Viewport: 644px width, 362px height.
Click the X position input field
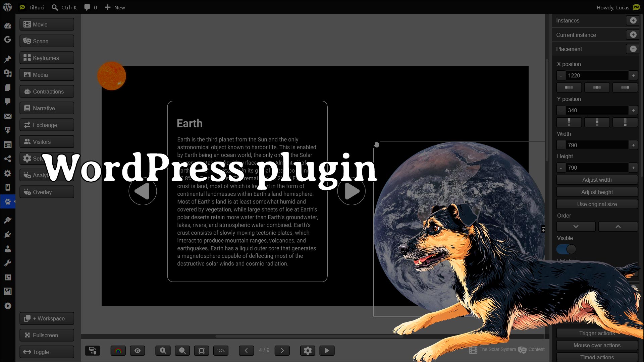[x=597, y=75]
